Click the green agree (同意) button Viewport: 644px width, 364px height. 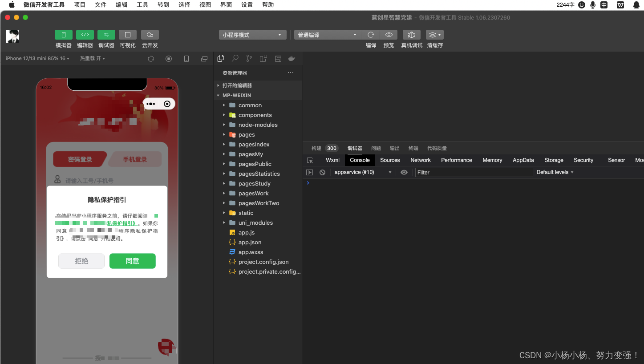pyautogui.click(x=133, y=261)
